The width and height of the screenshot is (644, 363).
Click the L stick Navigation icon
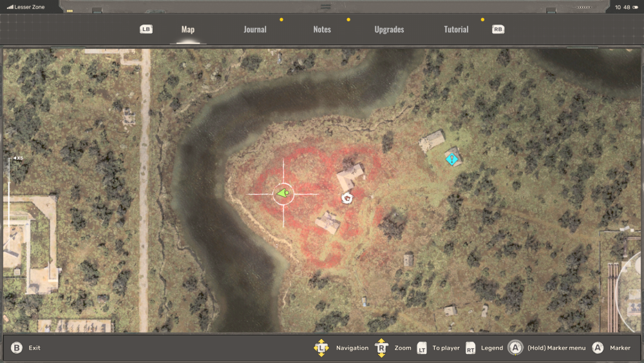point(321,348)
